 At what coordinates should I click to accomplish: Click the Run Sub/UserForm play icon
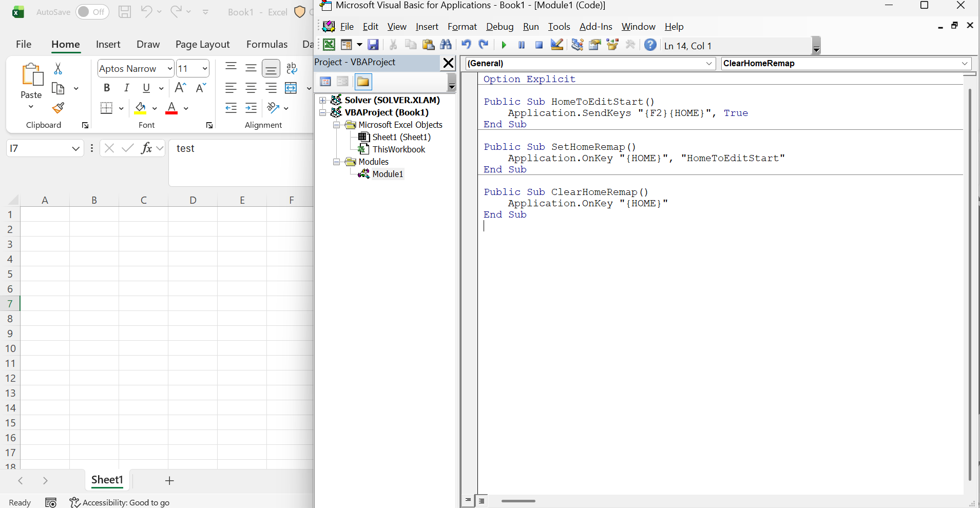pyautogui.click(x=504, y=45)
